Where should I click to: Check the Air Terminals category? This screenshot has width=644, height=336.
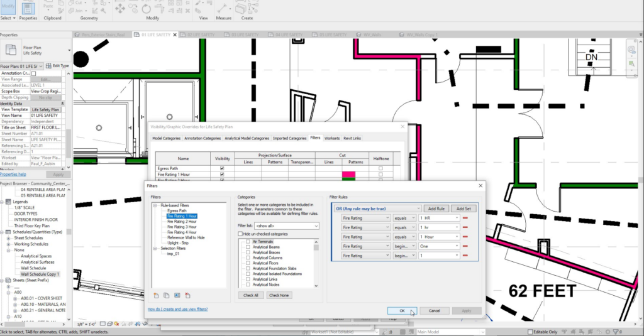248,242
